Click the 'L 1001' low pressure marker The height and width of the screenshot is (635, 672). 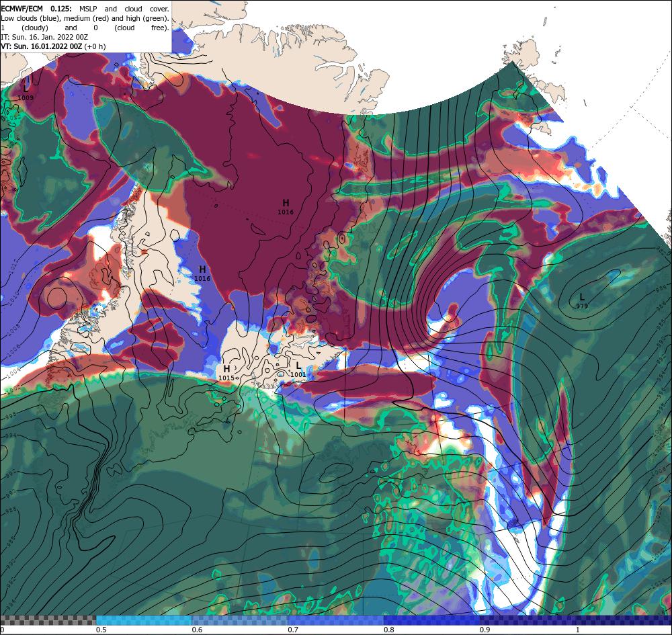[x=298, y=370]
